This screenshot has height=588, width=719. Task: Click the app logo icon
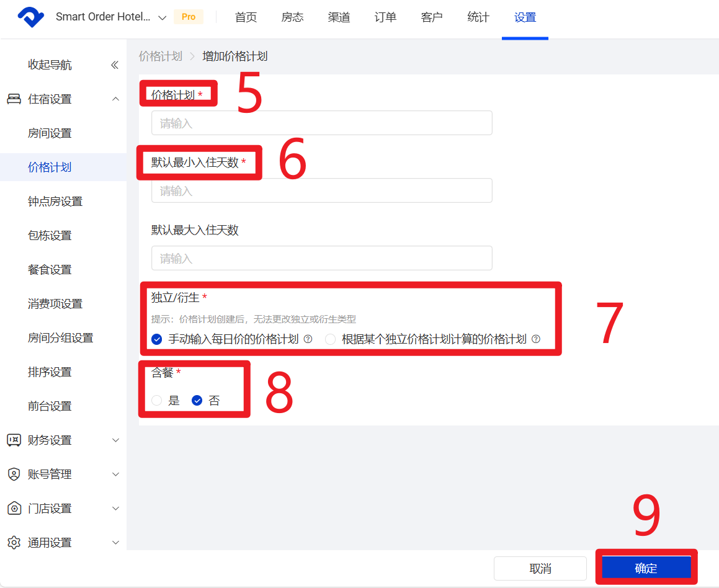coord(30,17)
